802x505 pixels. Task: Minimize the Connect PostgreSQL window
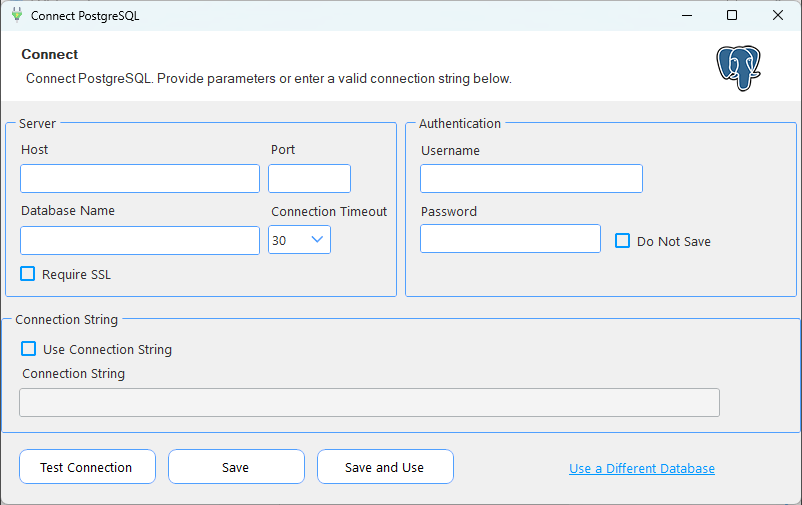click(687, 15)
